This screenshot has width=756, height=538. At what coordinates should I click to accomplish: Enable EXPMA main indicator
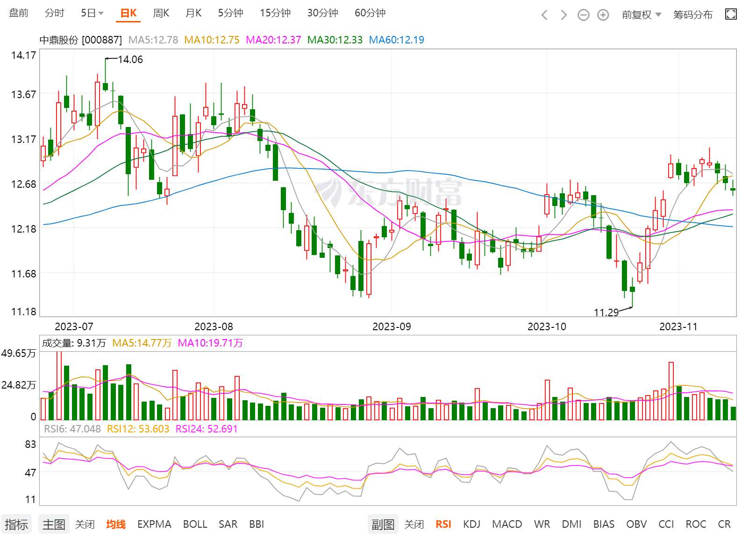154,524
